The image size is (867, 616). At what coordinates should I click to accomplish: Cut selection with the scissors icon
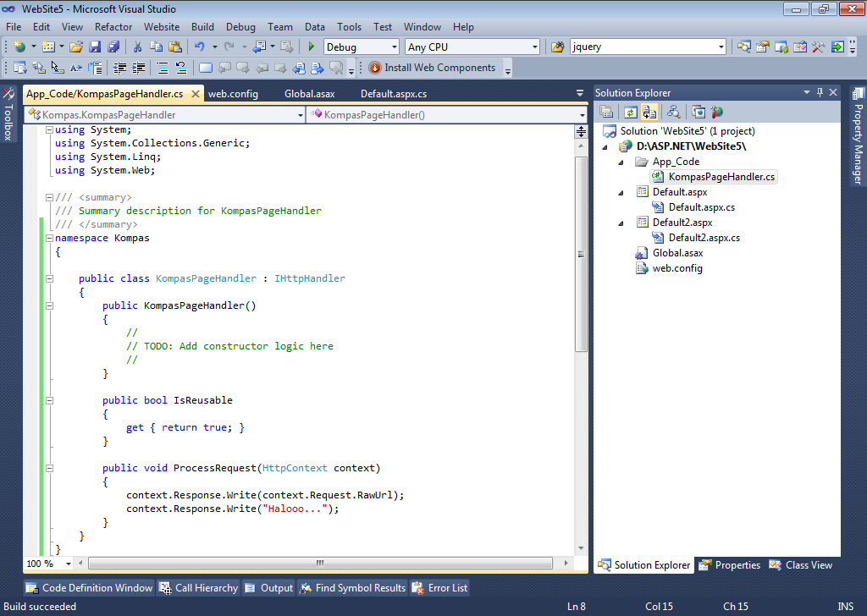(x=138, y=47)
